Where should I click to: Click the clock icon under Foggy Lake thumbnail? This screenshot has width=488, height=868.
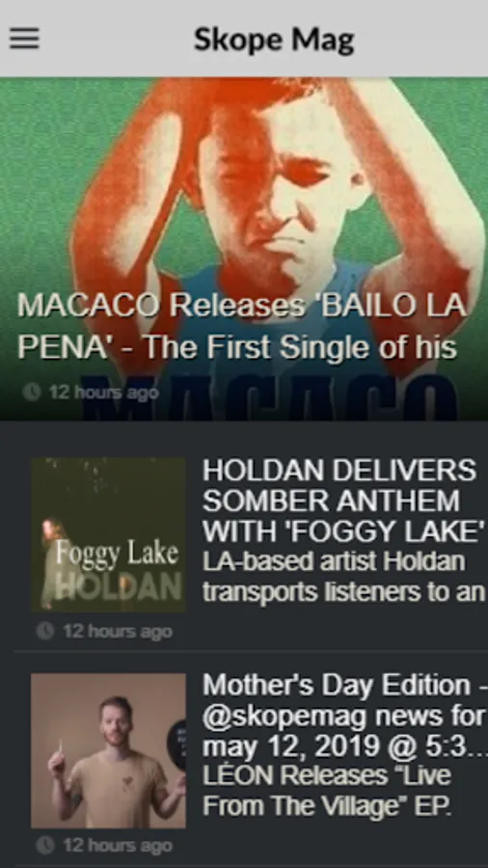click(x=45, y=631)
